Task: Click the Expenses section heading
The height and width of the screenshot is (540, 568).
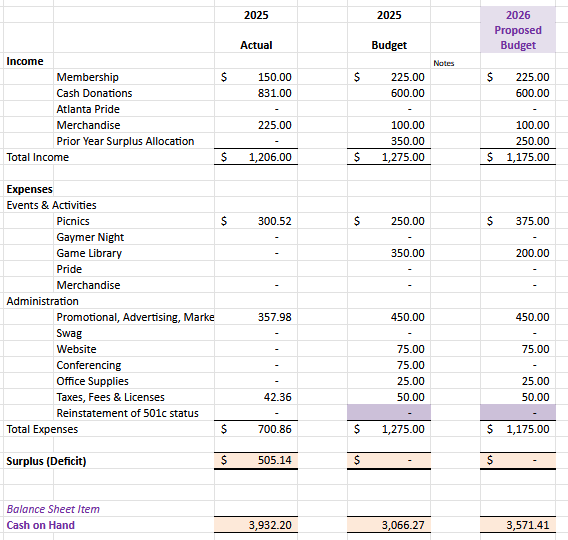Action: point(29,189)
